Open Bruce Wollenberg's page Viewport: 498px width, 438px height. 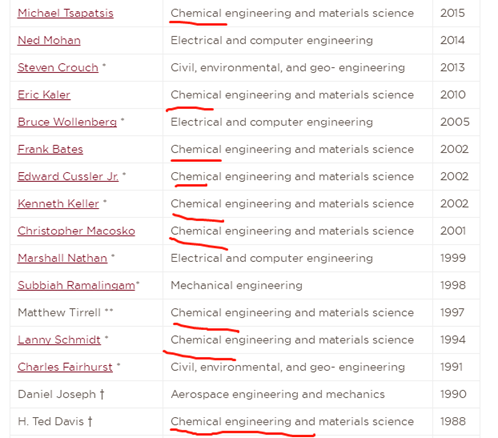click(x=67, y=122)
